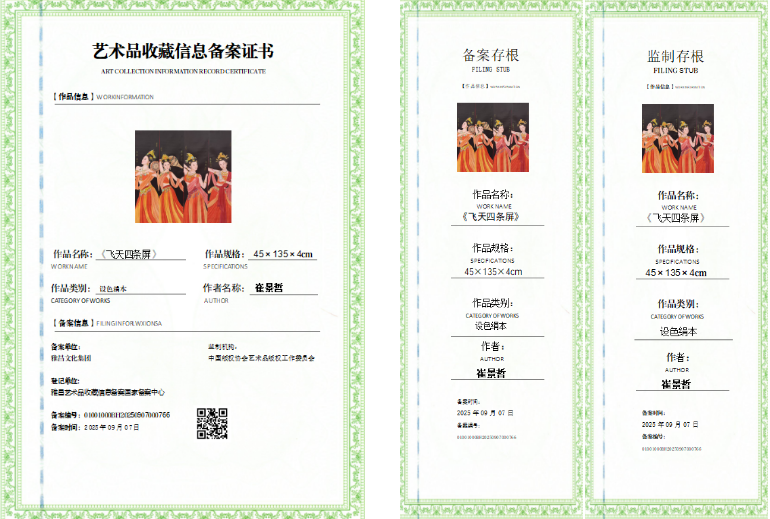
Task: Click FILING STUB under the 备案存根 heading
Action: [491, 70]
